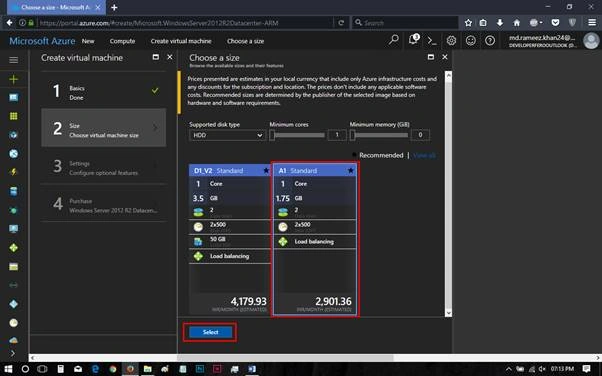Viewport: 602px width, 376px height.
Task: Click the New breadcrumb
Action: 88,41
